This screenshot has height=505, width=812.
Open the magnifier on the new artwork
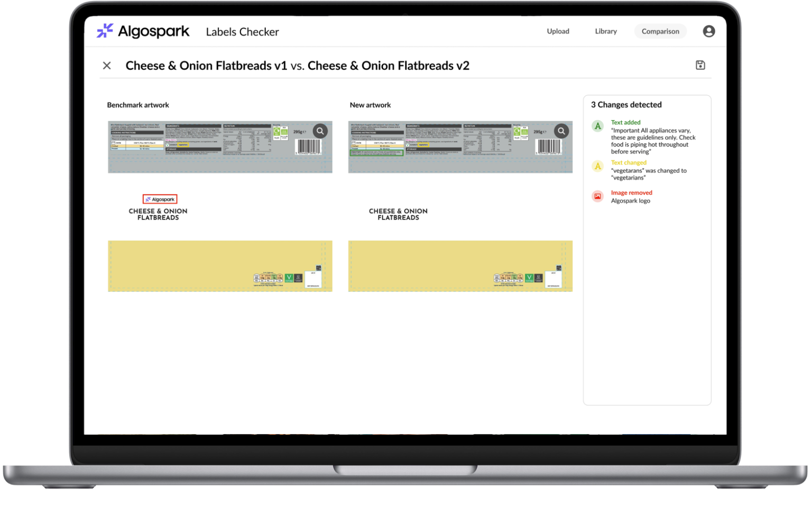point(561,131)
